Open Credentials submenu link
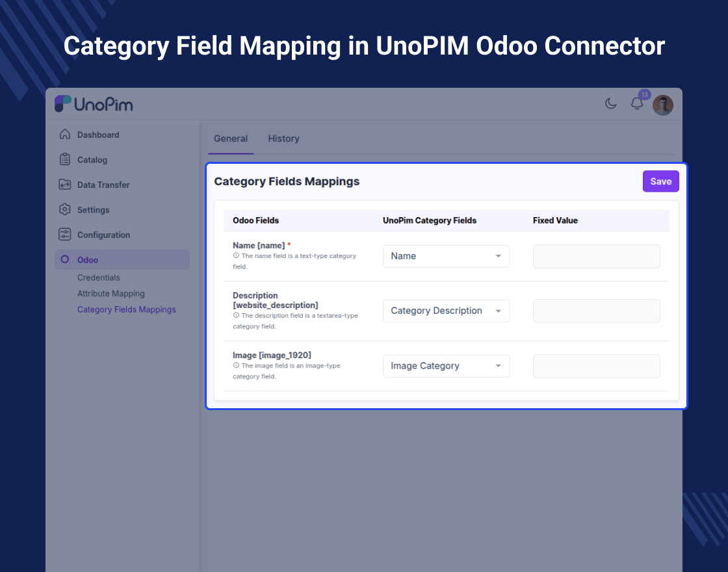The width and height of the screenshot is (728, 572). [x=98, y=278]
